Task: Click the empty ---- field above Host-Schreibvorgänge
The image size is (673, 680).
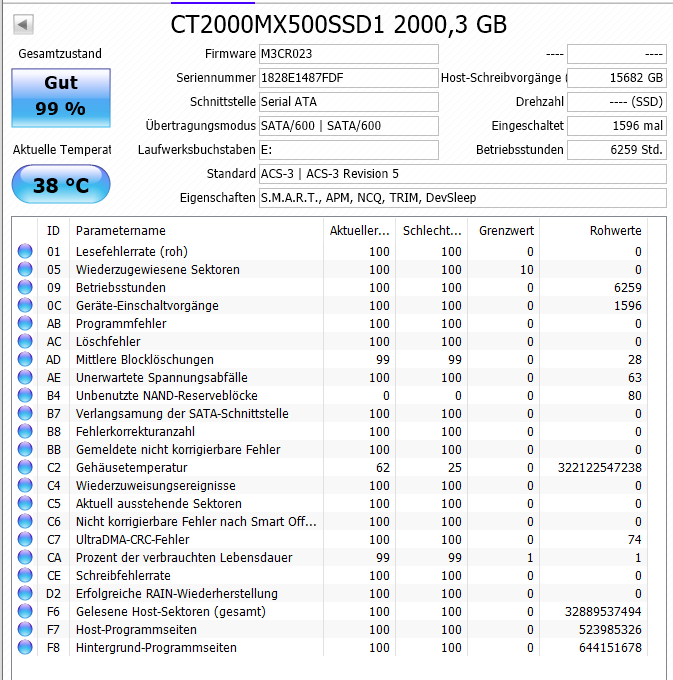Action: (617, 54)
